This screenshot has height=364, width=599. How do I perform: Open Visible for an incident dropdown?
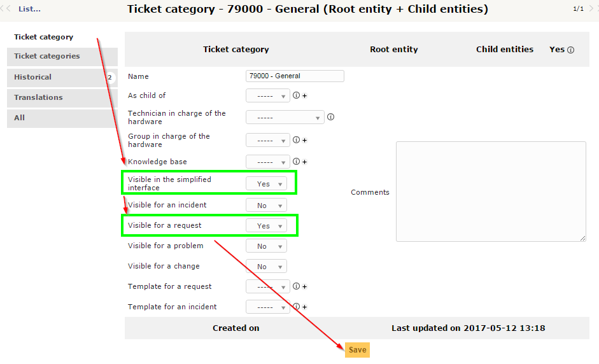266,206
